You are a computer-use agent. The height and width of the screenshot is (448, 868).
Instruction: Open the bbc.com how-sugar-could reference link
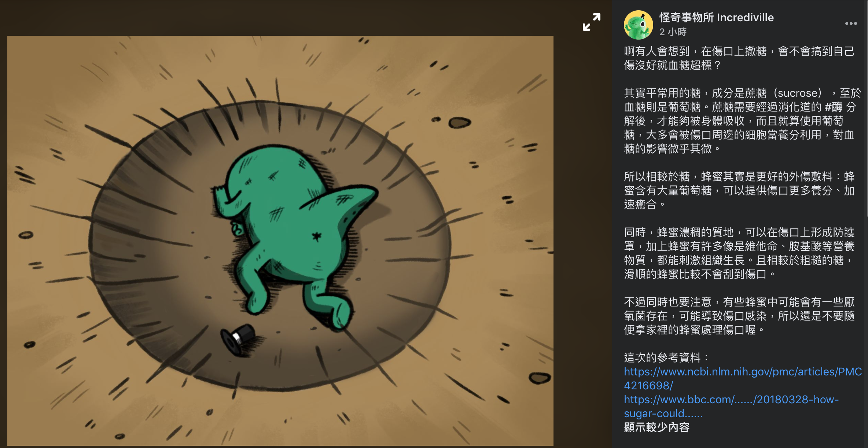coord(731,406)
